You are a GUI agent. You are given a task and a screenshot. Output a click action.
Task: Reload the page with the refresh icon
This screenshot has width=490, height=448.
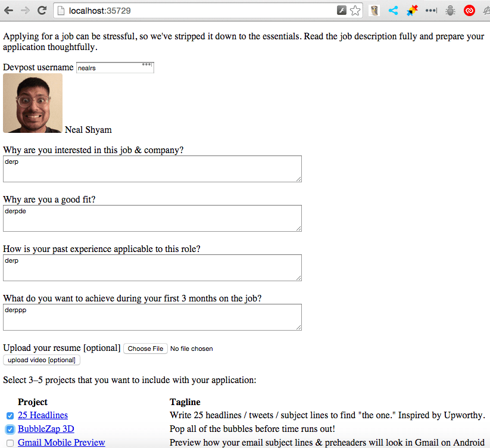tap(42, 11)
